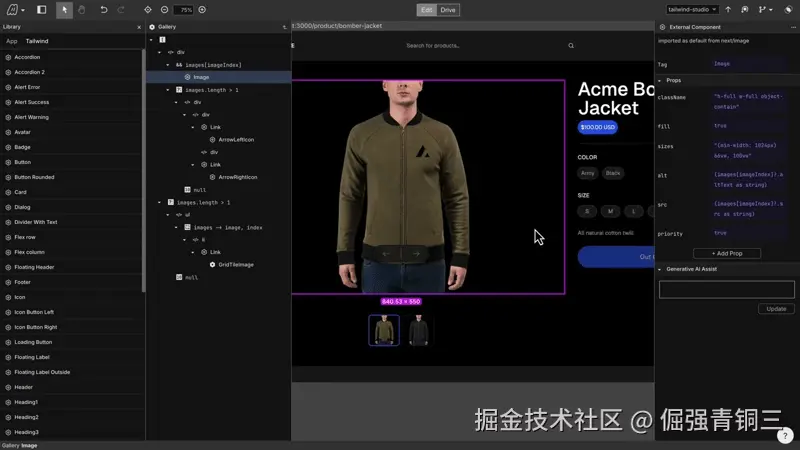Choose the Black color option
800x450 pixels.
(613, 173)
